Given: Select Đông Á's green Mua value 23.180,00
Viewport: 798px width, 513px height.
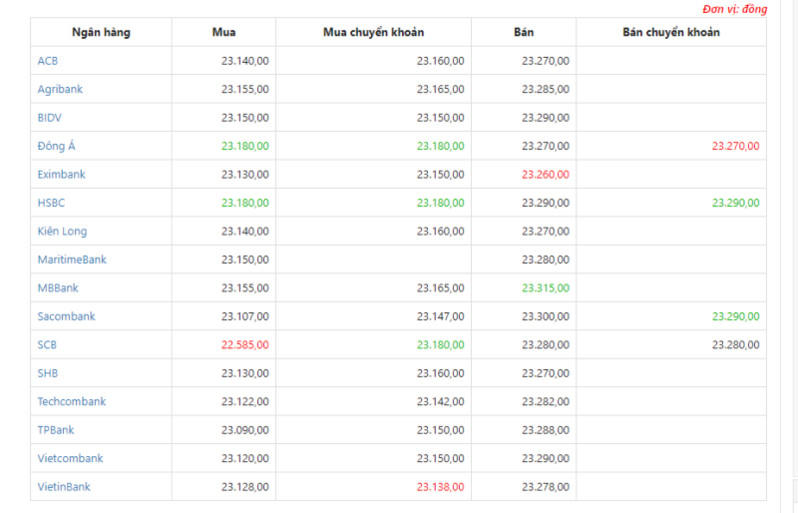Looking at the screenshot, I should 245,146.
